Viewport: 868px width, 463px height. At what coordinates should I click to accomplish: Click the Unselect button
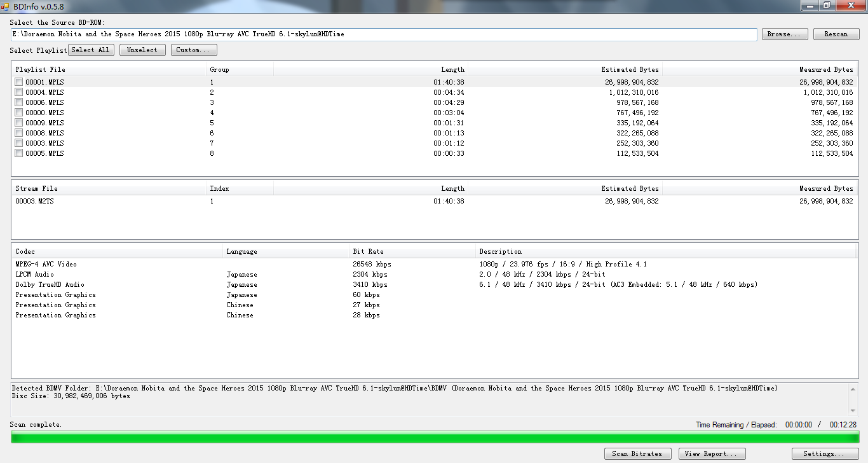coord(142,50)
